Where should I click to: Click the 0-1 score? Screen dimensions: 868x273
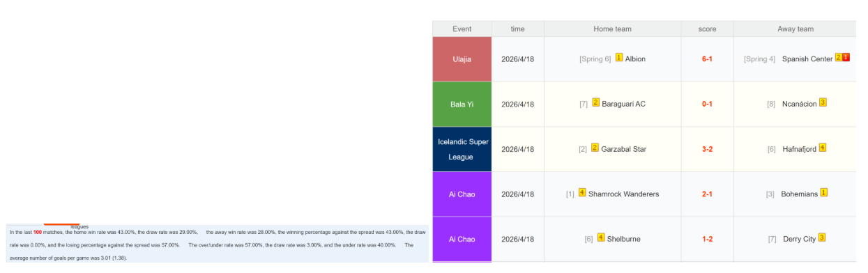(x=707, y=104)
